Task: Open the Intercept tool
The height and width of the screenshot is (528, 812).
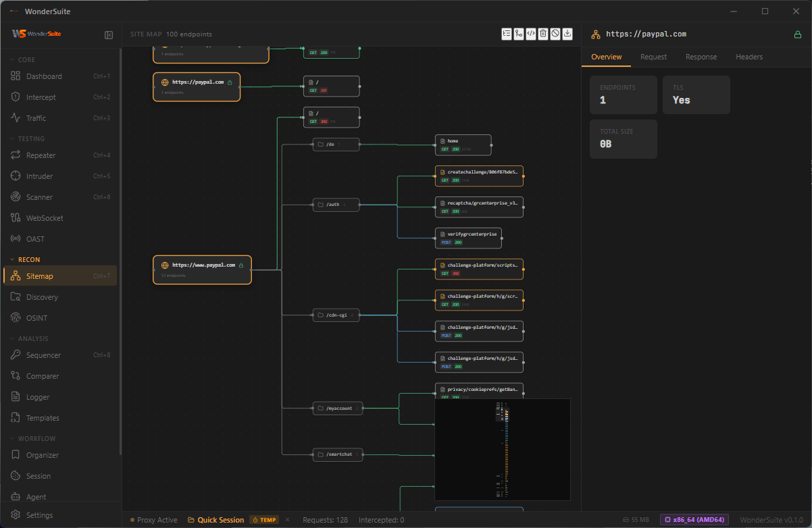Action: pos(60,97)
